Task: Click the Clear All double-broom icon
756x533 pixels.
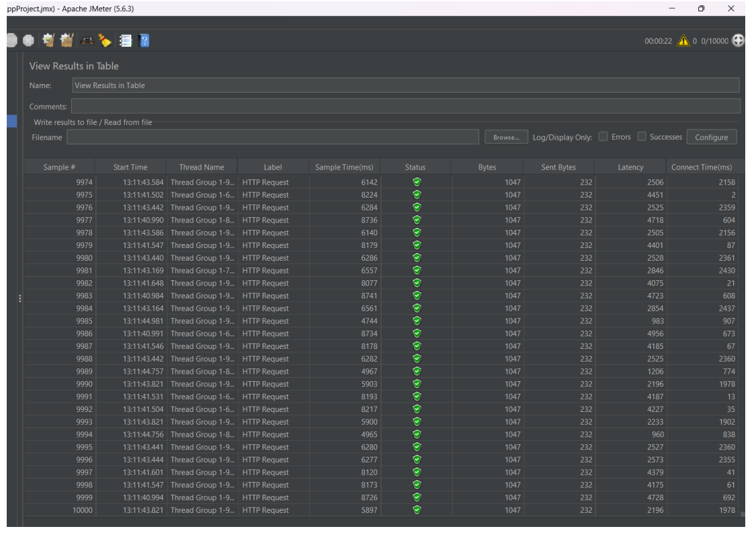Action: (x=67, y=40)
